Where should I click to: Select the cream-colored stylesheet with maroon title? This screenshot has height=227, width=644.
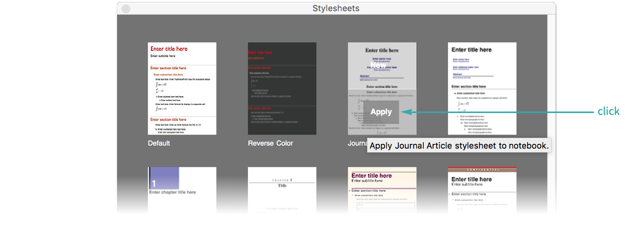click(382, 190)
